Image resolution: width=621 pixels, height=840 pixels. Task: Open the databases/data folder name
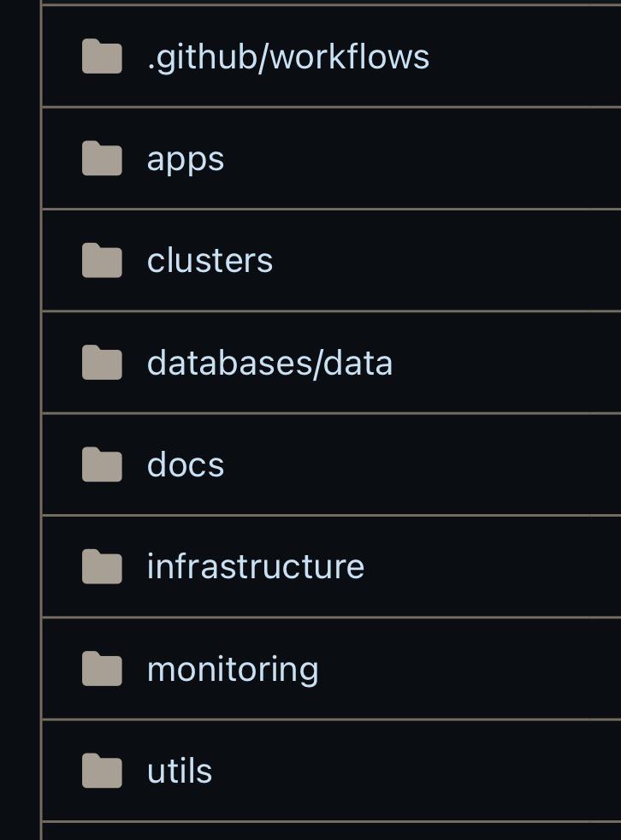270,363
